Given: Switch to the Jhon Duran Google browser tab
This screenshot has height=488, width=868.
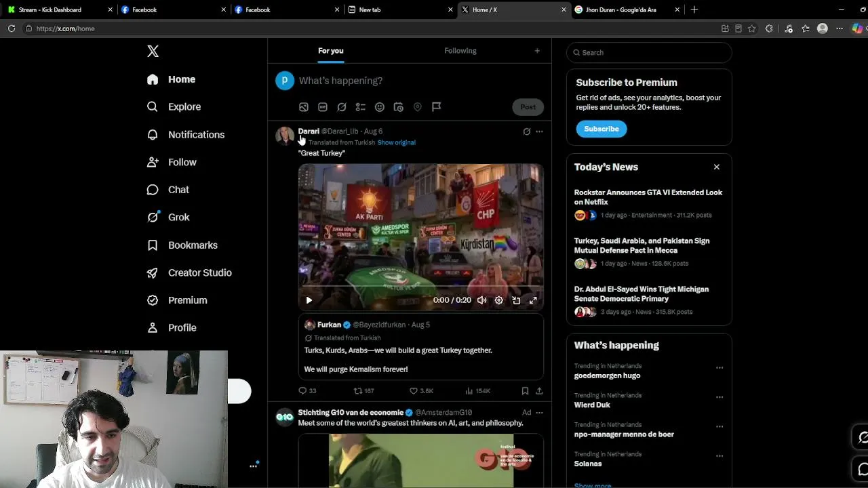Looking at the screenshot, I should [x=625, y=9].
